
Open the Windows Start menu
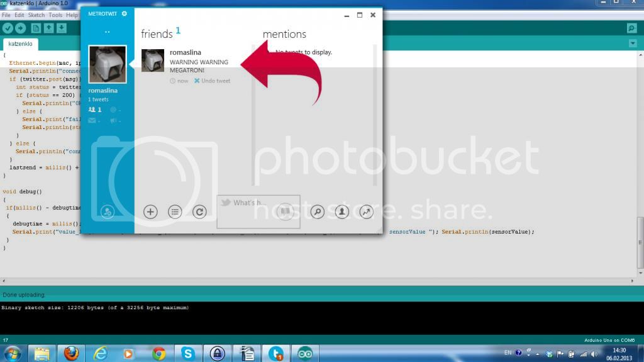(x=13, y=353)
